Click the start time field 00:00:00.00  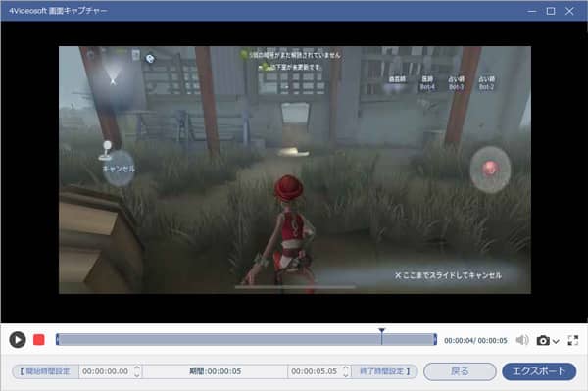pyautogui.click(x=106, y=371)
